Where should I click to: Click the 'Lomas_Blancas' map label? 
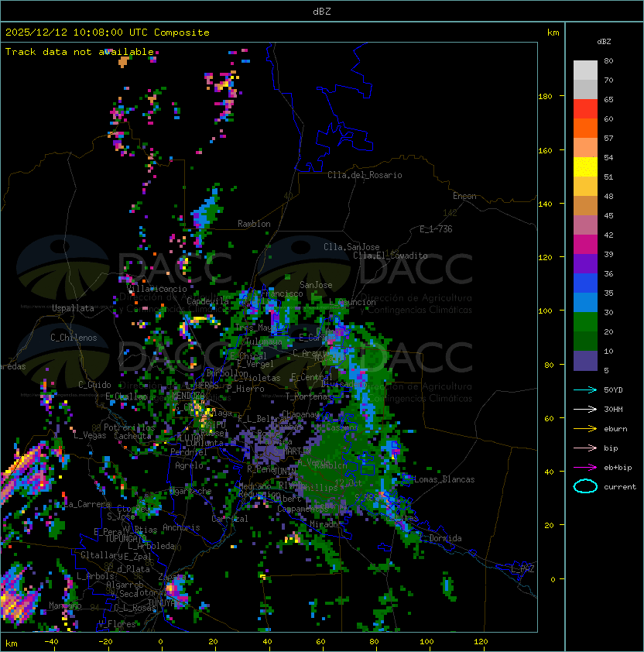tap(444, 479)
